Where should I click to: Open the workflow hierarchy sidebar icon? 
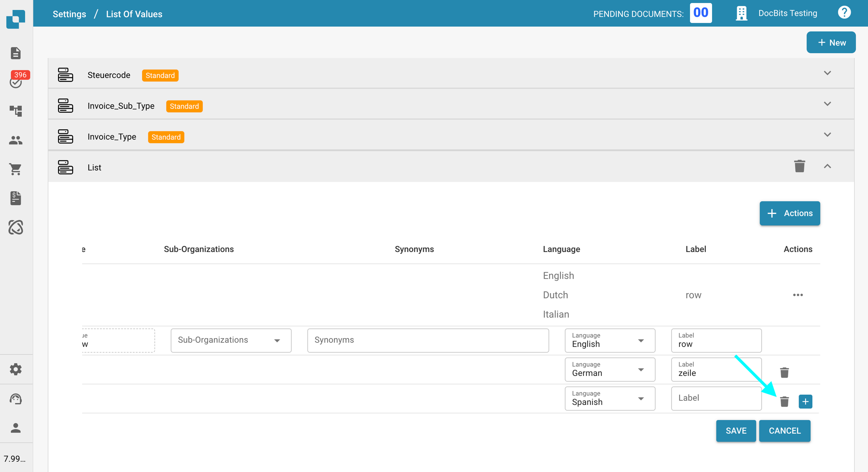click(15, 110)
